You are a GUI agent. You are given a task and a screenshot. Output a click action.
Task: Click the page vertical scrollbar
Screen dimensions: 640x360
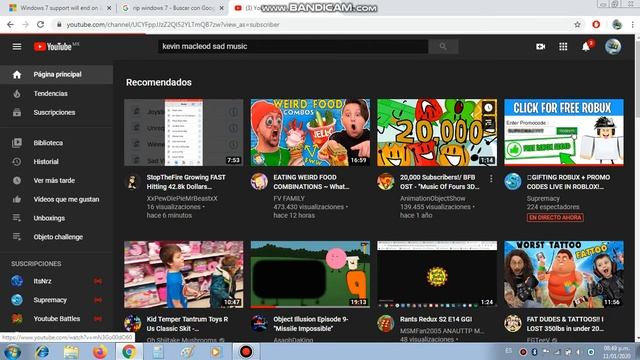click(x=637, y=188)
